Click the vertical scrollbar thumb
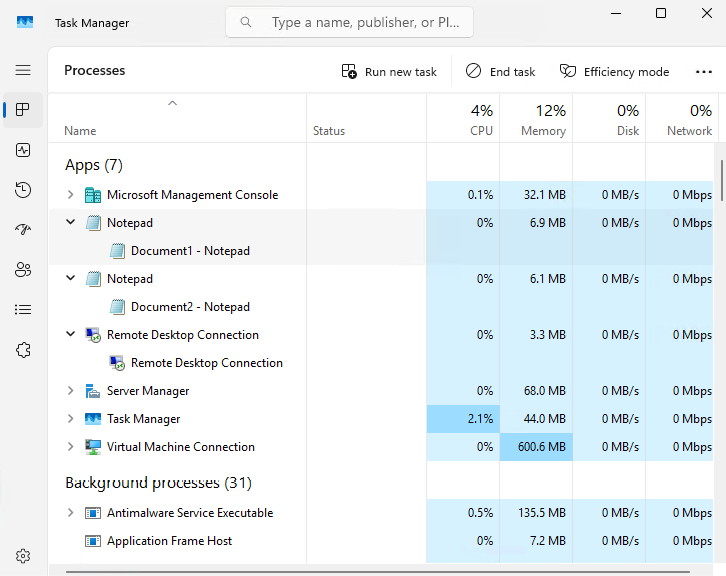726x576 pixels. tap(721, 181)
